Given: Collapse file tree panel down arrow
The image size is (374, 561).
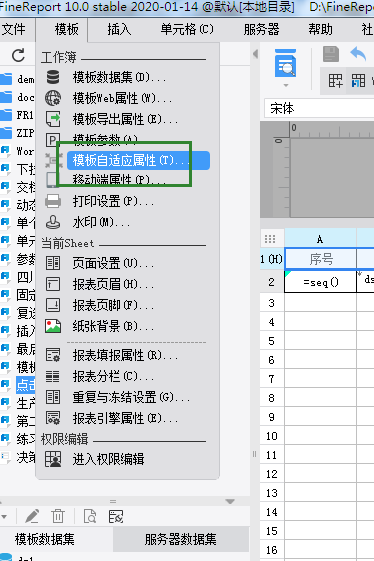Looking at the screenshot, I should [x=230, y=502].
